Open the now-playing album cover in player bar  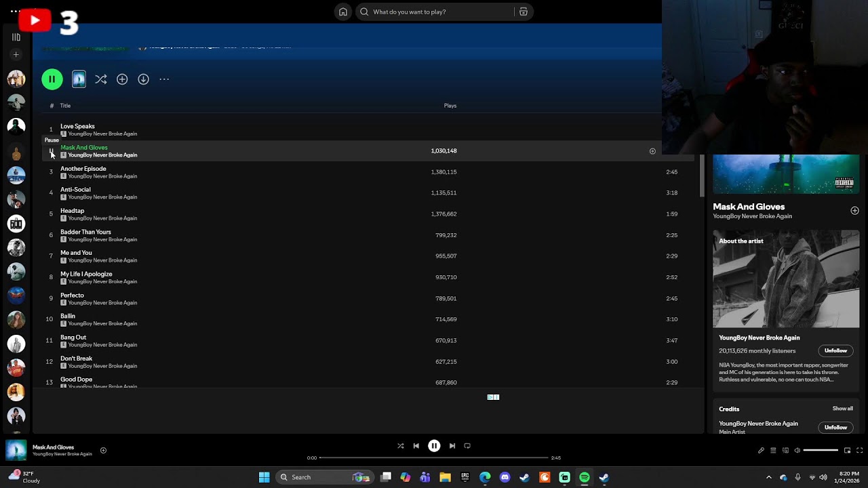[16, 450]
